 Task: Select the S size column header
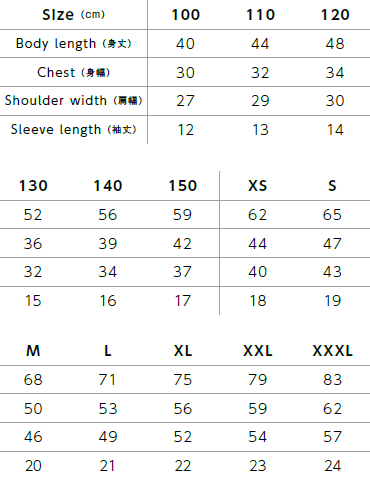point(332,186)
